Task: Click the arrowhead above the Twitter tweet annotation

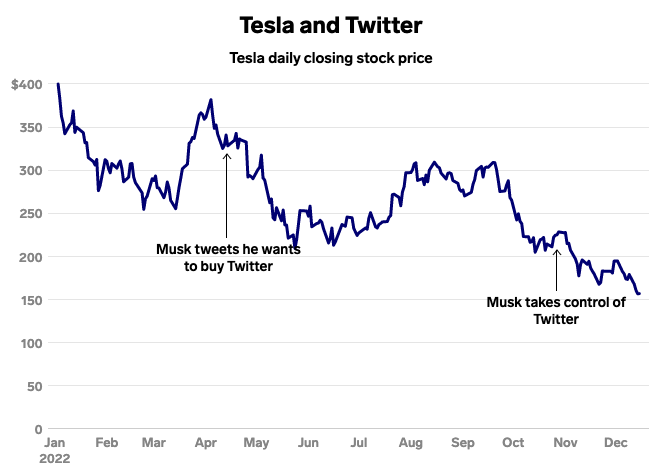Action: point(227,156)
